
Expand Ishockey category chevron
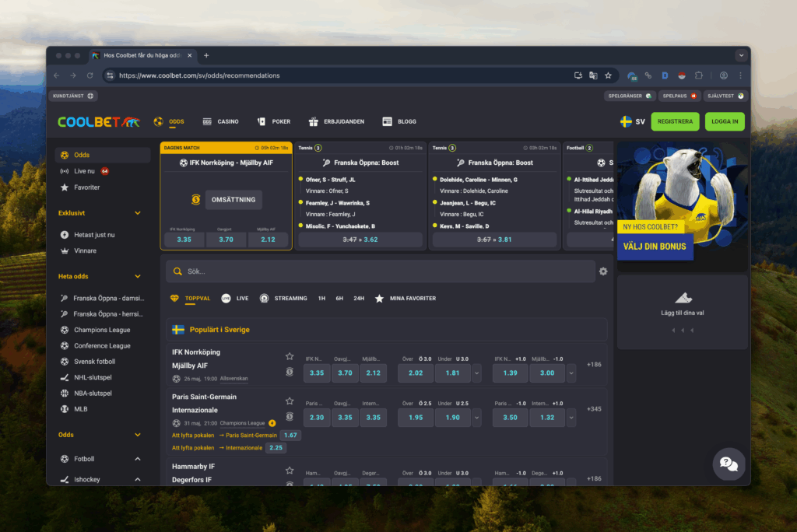coord(137,479)
